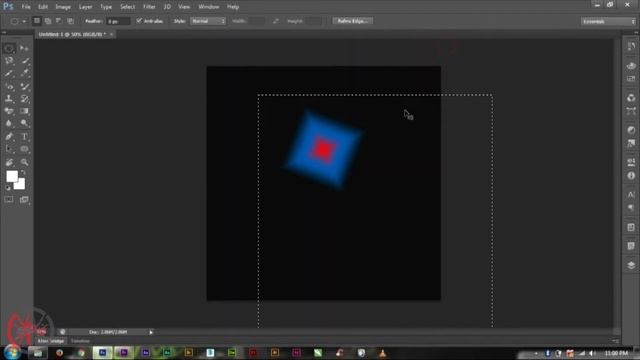Select the Path Selection arrow tool
This screenshot has height=360, width=640.
click(9, 149)
